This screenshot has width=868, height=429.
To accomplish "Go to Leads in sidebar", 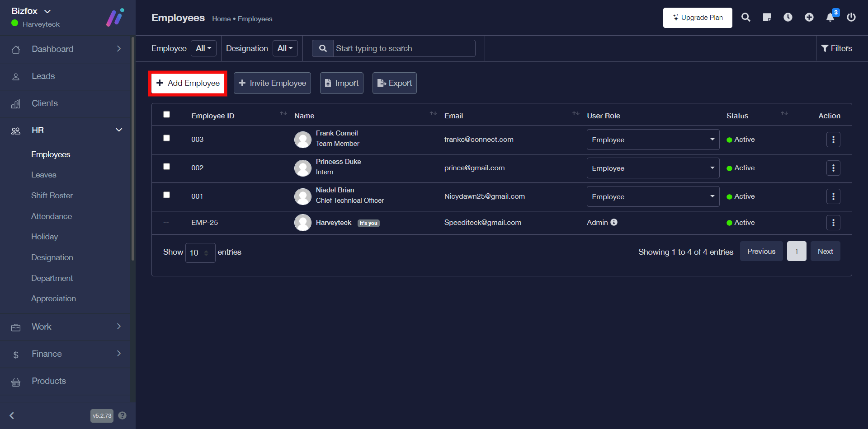I will pyautogui.click(x=43, y=76).
